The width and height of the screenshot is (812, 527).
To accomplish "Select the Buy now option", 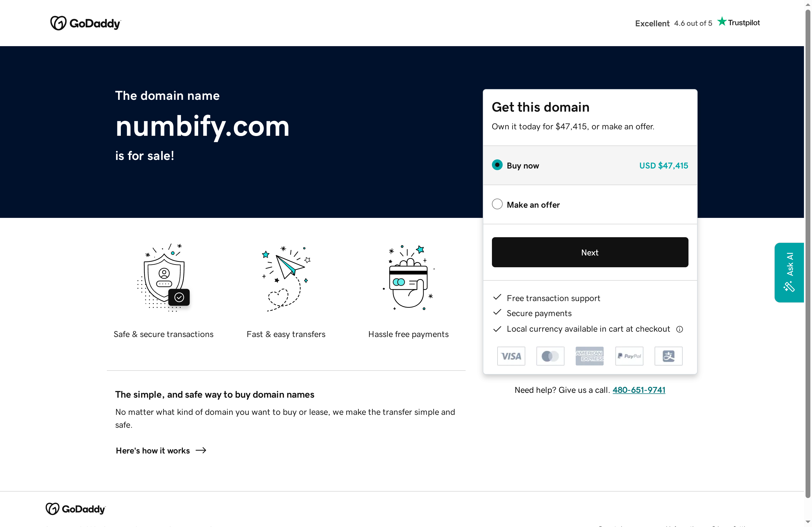I will click(497, 165).
